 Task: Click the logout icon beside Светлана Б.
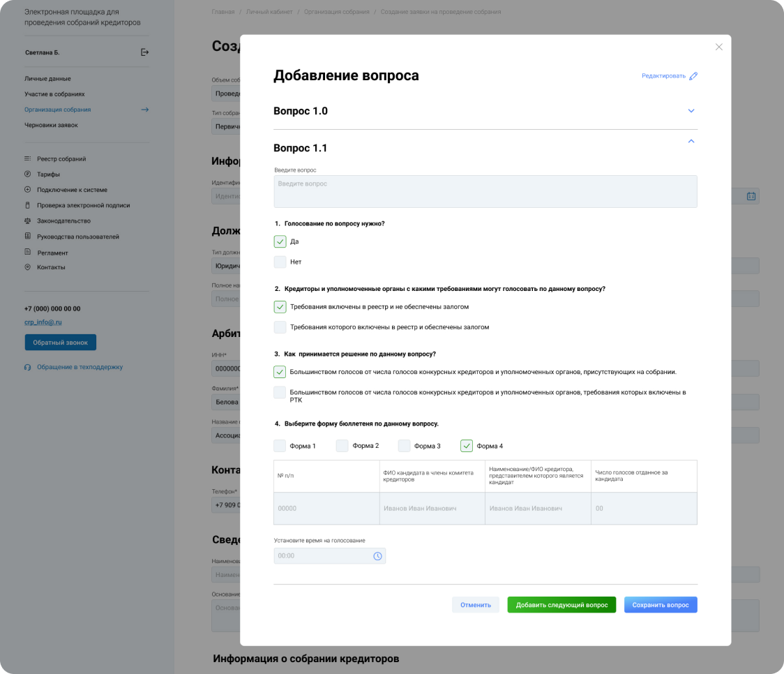pos(144,52)
